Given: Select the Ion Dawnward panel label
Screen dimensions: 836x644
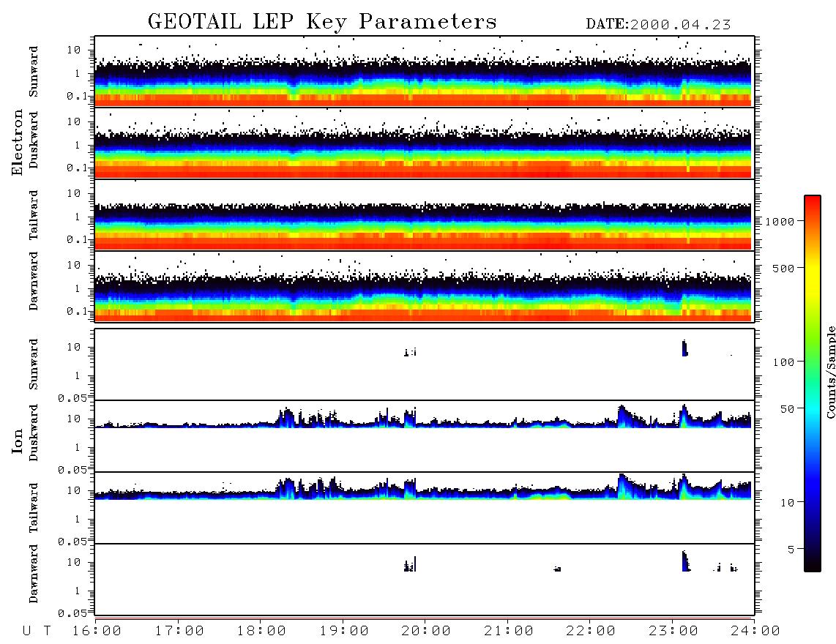Looking at the screenshot, I should point(34,574).
